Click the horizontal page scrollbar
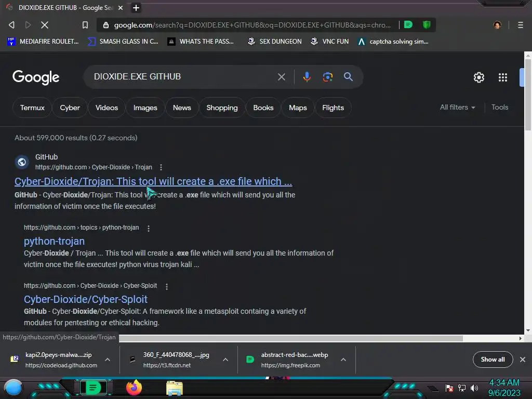 (291, 338)
